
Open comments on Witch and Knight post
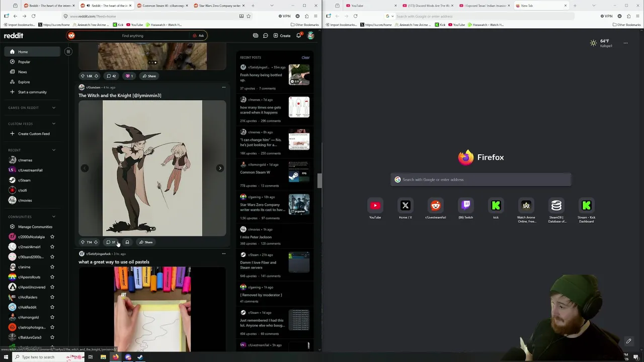tap(111, 242)
